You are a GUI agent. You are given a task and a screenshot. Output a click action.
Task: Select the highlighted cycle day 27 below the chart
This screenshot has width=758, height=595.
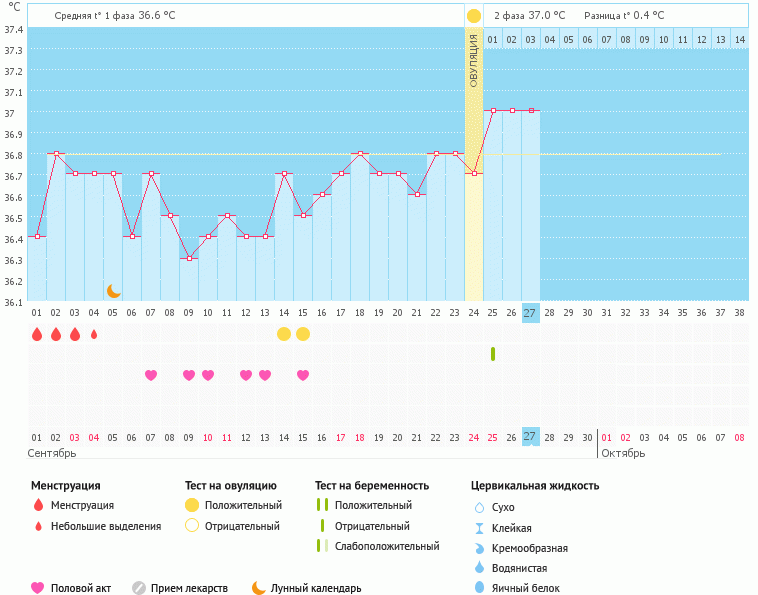[x=530, y=312]
